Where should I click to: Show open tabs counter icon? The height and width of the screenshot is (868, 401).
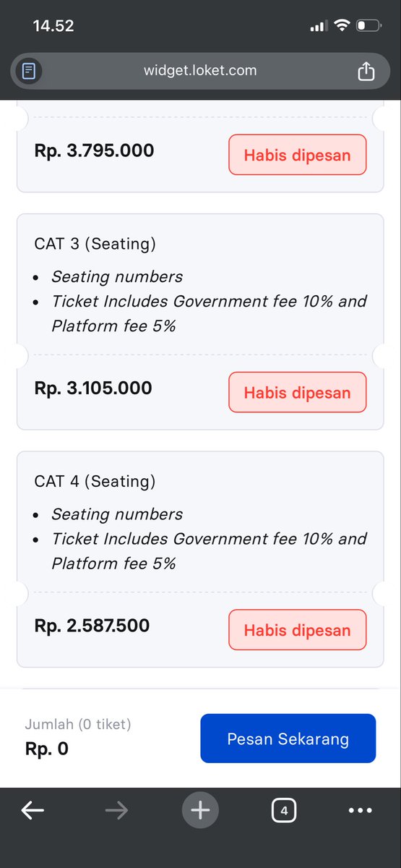coord(284,811)
